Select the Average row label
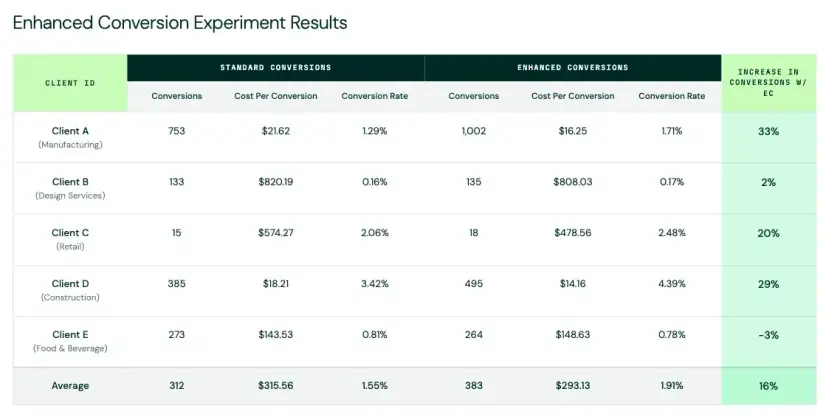The height and width of the screenshot is (417, 826). [70, 386]
